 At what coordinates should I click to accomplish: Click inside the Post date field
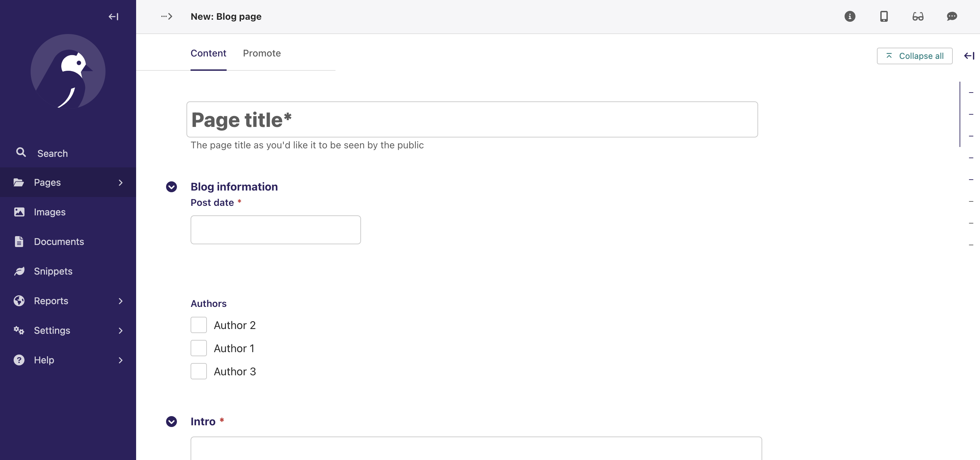275,229
